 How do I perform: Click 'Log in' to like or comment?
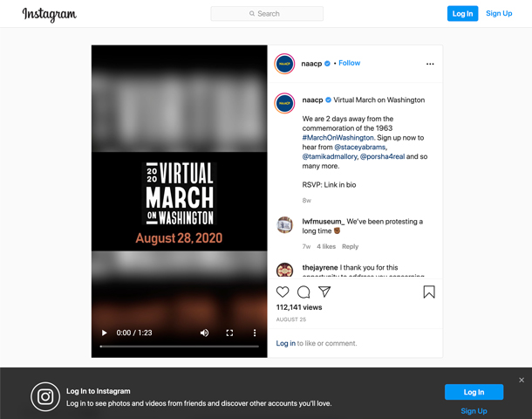286,343
